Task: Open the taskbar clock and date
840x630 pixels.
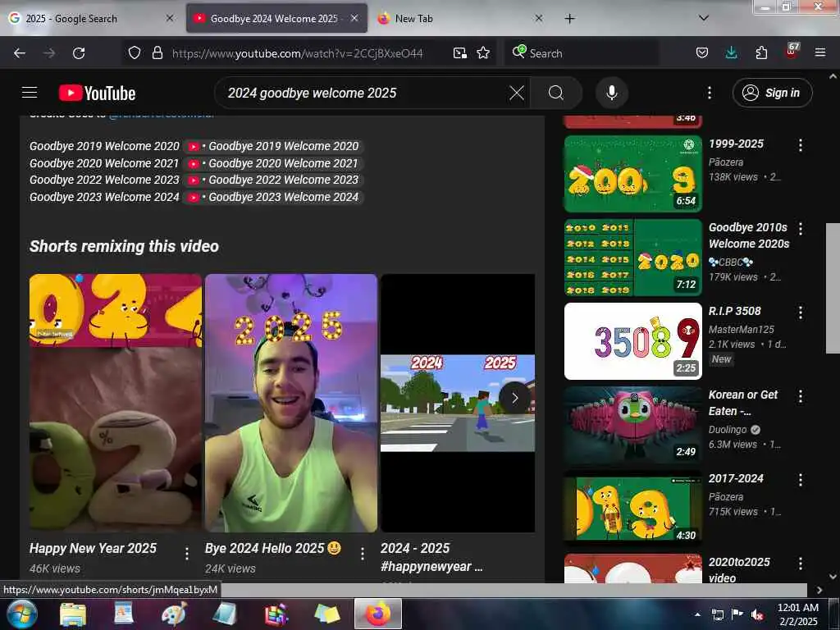Action: coord(797,614)
